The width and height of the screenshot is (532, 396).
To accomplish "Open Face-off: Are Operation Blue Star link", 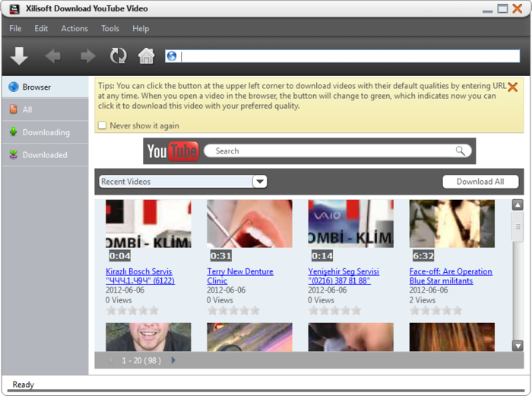I will pos(451,276).
